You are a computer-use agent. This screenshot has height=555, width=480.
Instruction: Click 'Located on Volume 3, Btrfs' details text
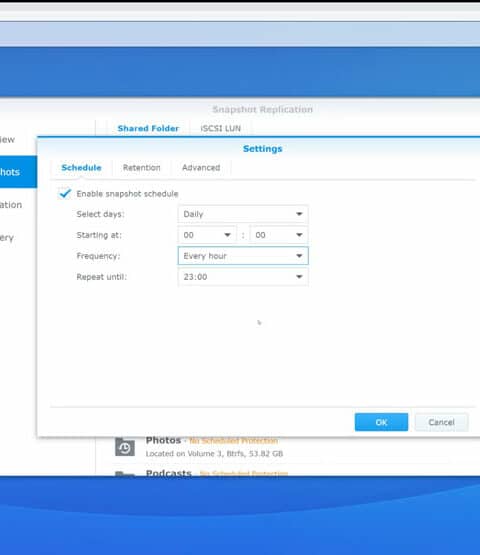[x=214, y=453]
